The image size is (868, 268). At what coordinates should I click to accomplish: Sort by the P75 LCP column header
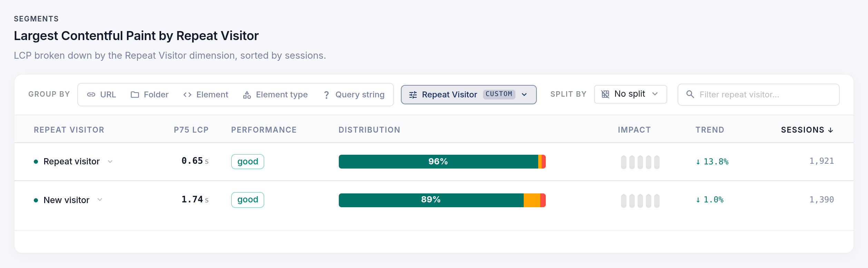(191, 130)
